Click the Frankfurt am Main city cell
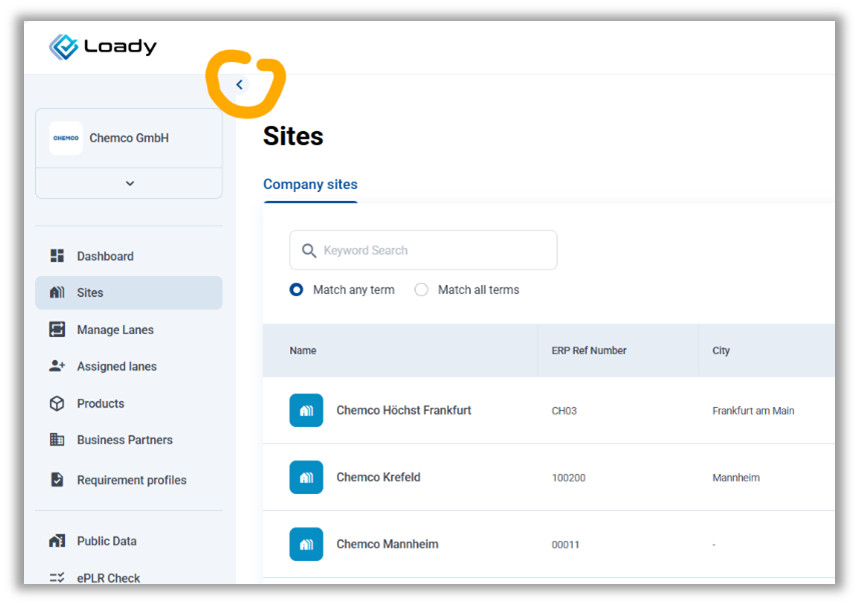This screenshot has height=605, width=859. [753, 411]
